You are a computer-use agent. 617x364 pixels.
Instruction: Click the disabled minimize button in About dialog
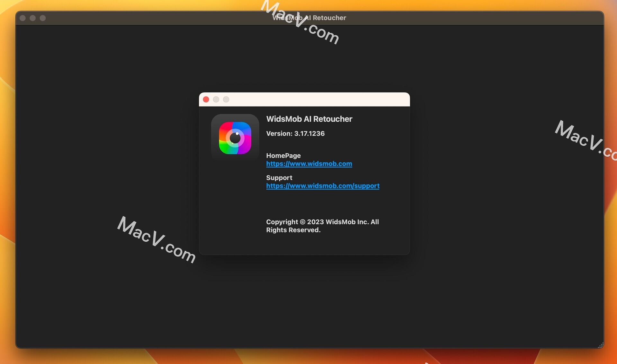click(216, 100)
